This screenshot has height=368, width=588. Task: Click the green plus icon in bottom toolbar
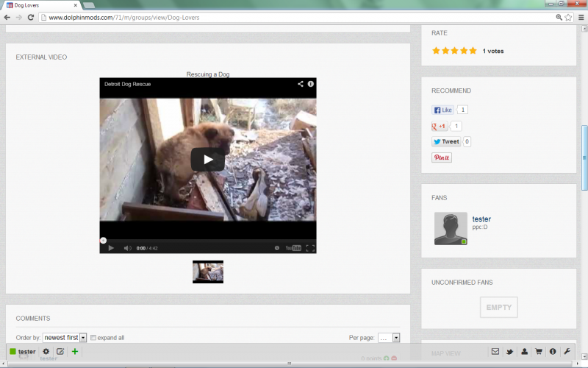[x=75, y=352]
